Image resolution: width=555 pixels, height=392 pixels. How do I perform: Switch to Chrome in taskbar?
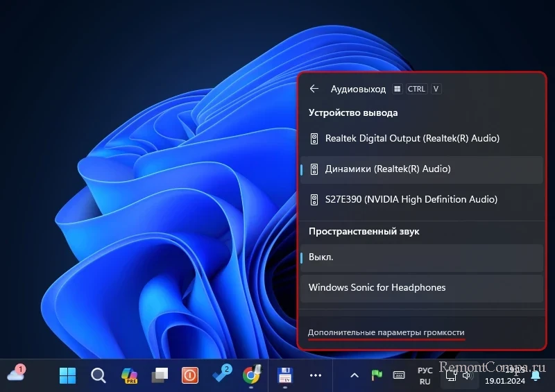click(x=251, y=375)
